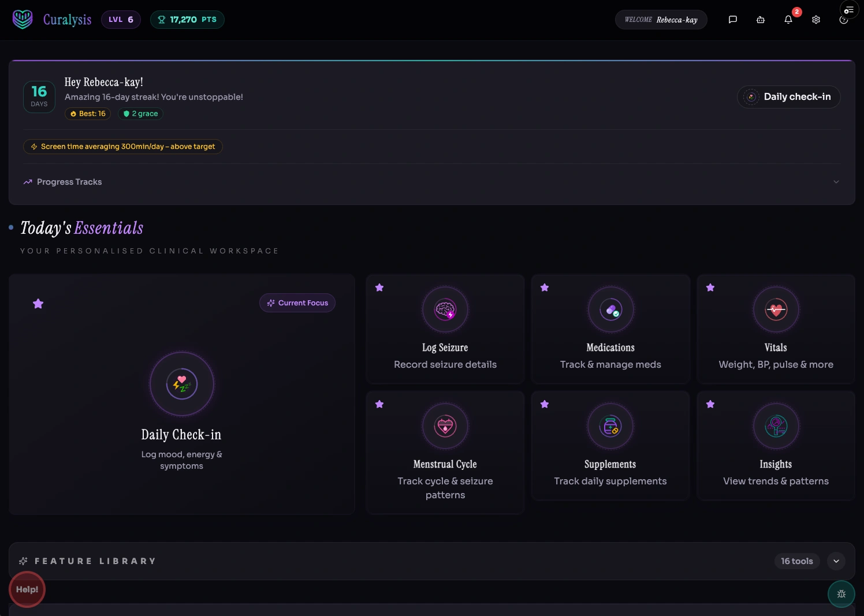The width and height of the screenshot is (864, 616).
Task: Open the settings gear
Action: pos(816,19)
